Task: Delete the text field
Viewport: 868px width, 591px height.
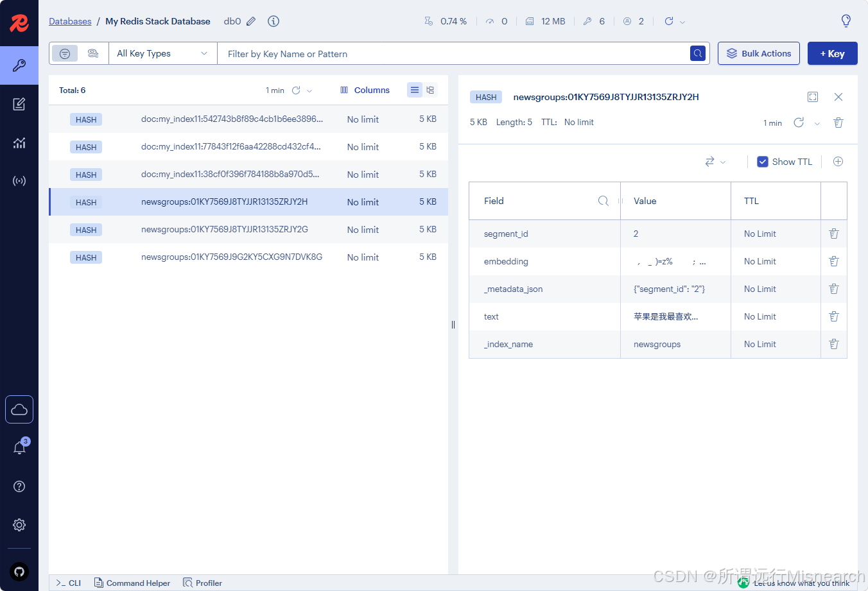Action: pyautogui.click(x=834, y=316)
